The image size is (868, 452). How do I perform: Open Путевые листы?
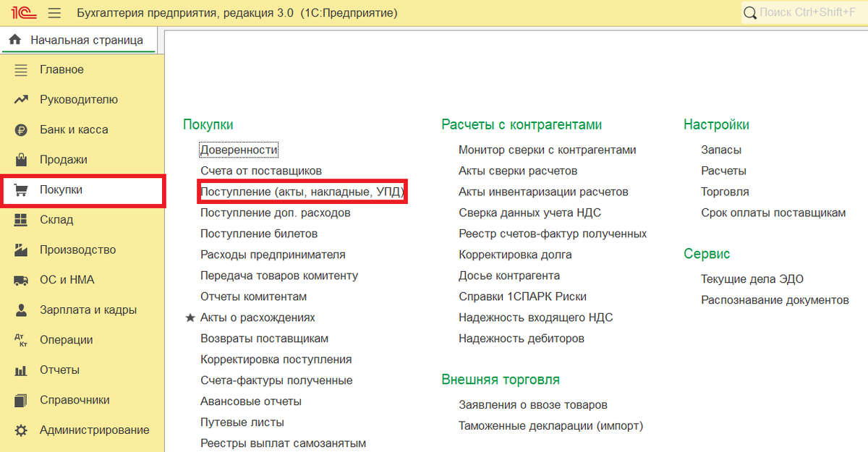[242, 422]
